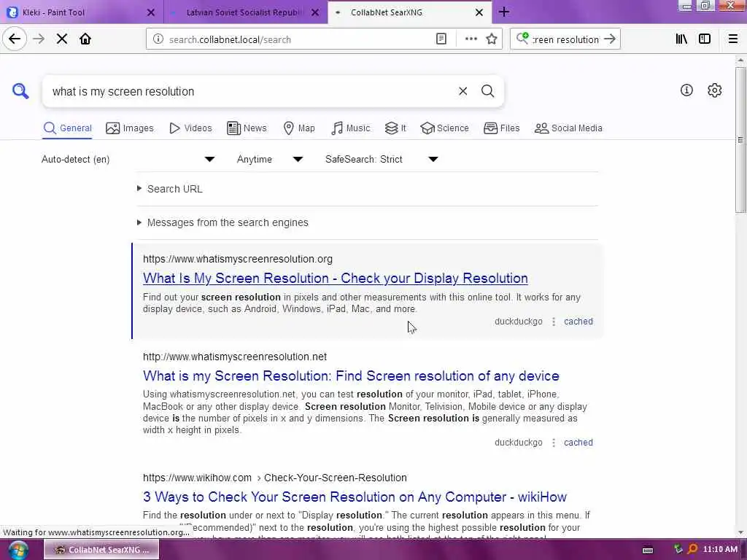Open the Anytime time range dropdown
Image resolution: width=747 pixels, height=560 pixels.
coord(270,159)
